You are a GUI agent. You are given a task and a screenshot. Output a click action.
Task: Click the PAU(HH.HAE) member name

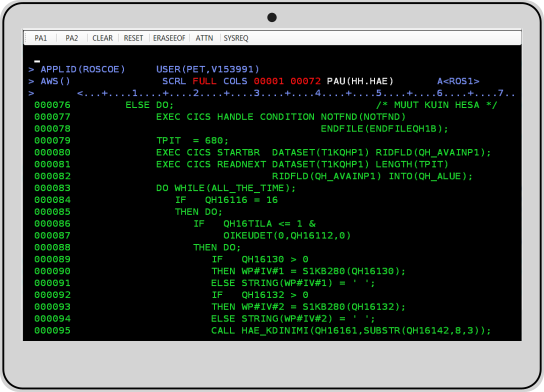(x=360, y=81)
